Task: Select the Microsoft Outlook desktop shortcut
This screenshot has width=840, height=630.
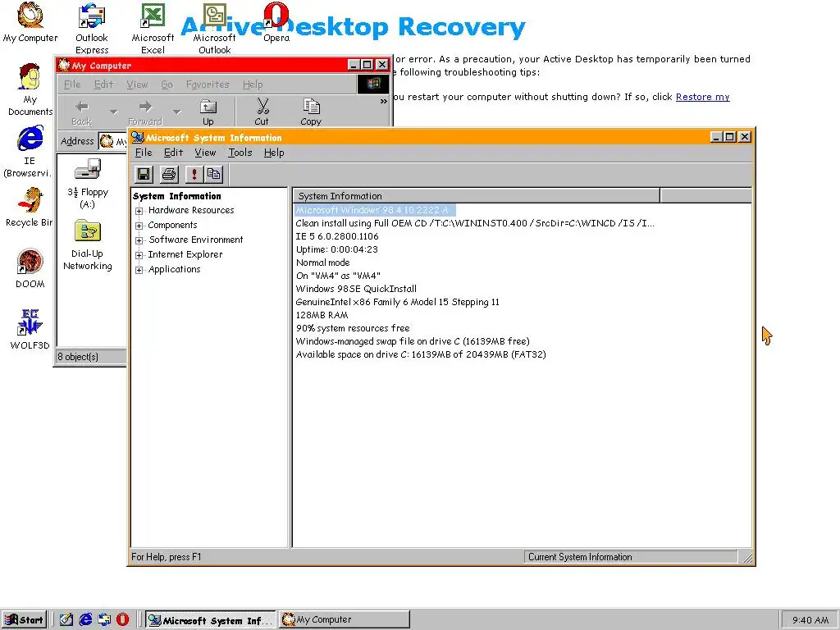Action: coord(214,28)
